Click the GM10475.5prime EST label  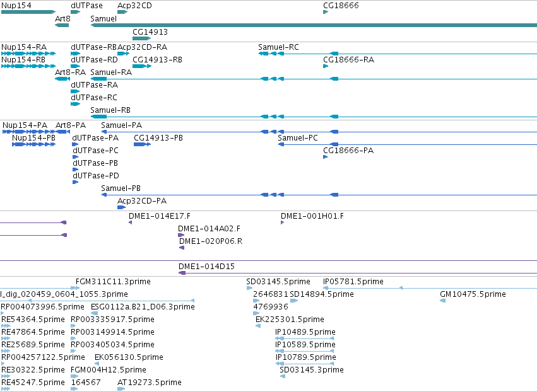pos(473,294)
